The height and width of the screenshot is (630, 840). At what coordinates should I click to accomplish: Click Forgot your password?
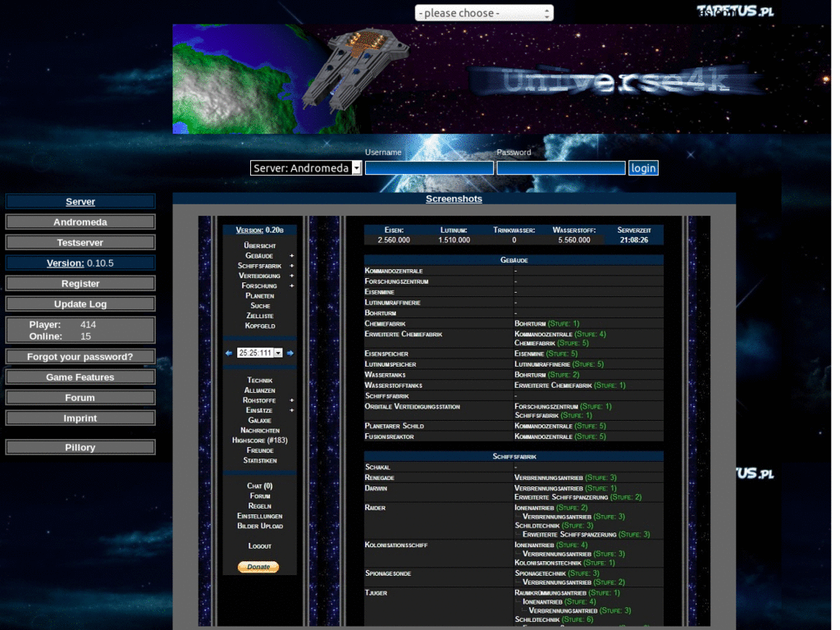pos(80,357)
